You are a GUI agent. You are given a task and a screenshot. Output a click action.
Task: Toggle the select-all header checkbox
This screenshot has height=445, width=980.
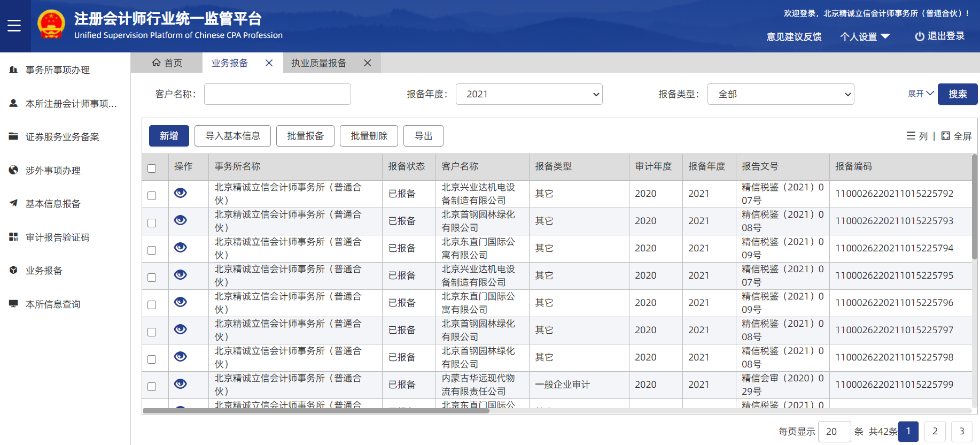[152, 168]
